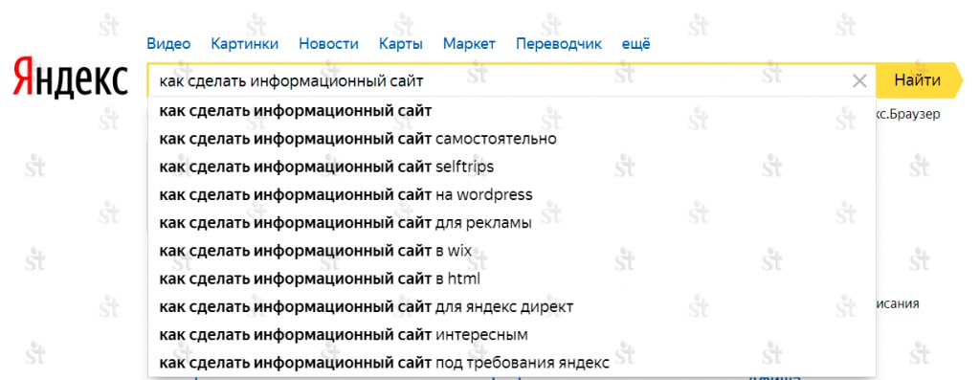The width and height of the screenshot is (980, 380).
Task: Open the Картинки tab
Action: coord(245,44)
